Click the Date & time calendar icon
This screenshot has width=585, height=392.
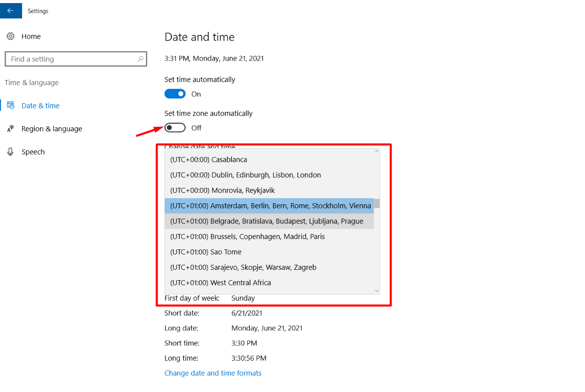point(11,105)
